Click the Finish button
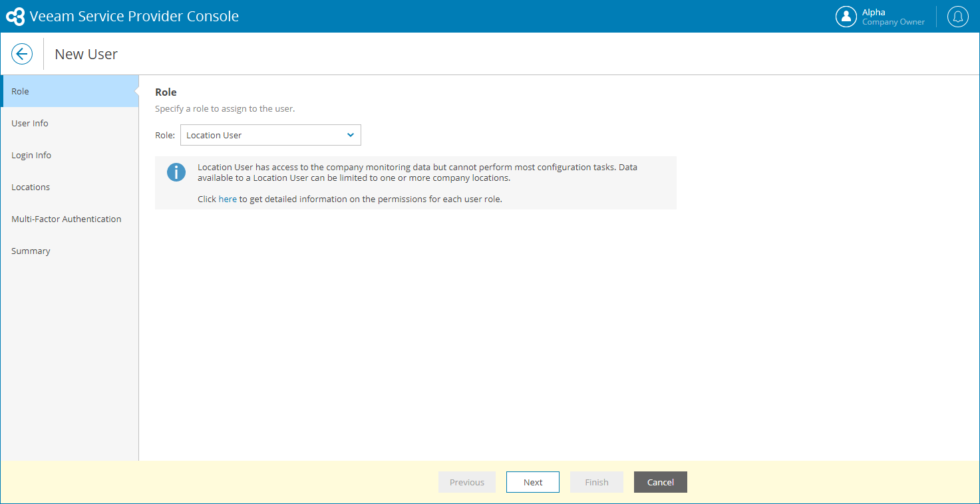 597,482
